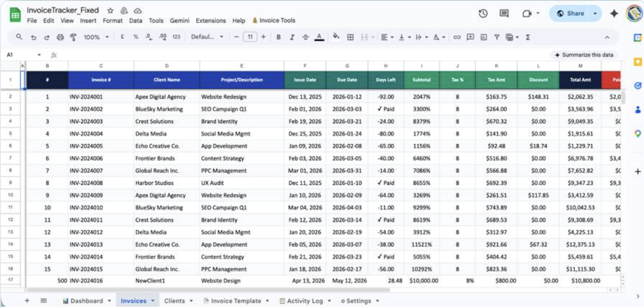Open version history clock icon

click(x=483, y=13)
